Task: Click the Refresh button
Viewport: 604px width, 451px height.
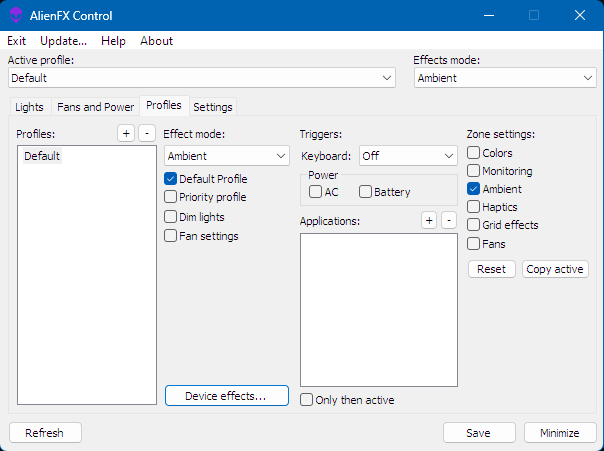Action: 45,433
